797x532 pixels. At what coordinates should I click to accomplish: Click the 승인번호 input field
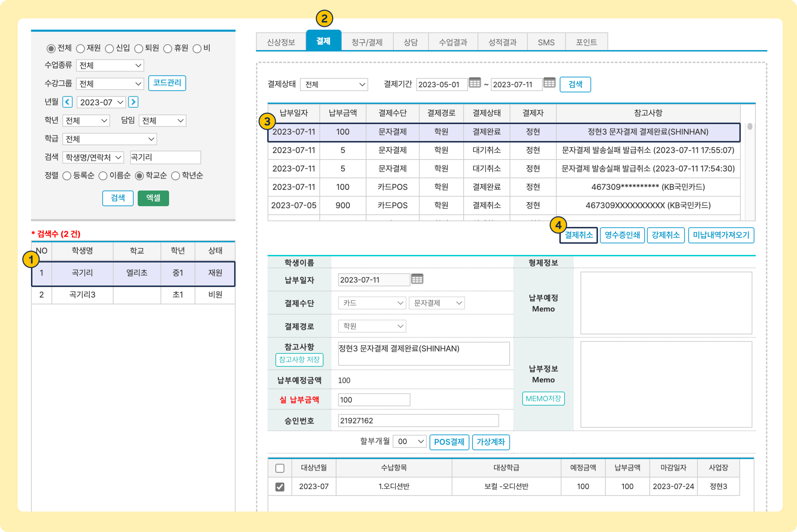pos(418,421)
